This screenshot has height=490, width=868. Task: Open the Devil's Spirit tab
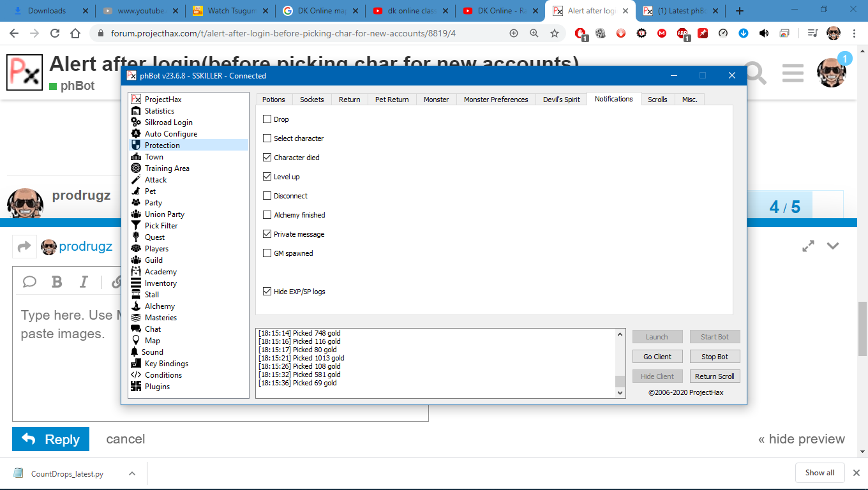point(561,100)
